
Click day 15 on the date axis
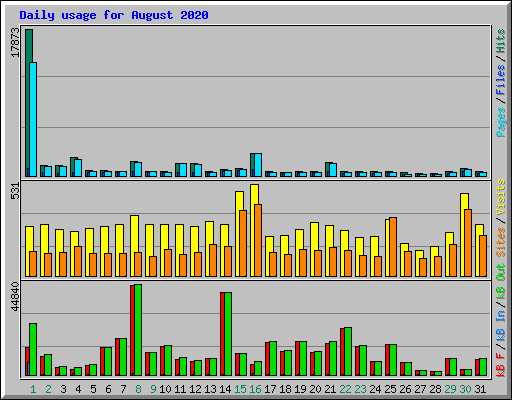coord(240,389)
